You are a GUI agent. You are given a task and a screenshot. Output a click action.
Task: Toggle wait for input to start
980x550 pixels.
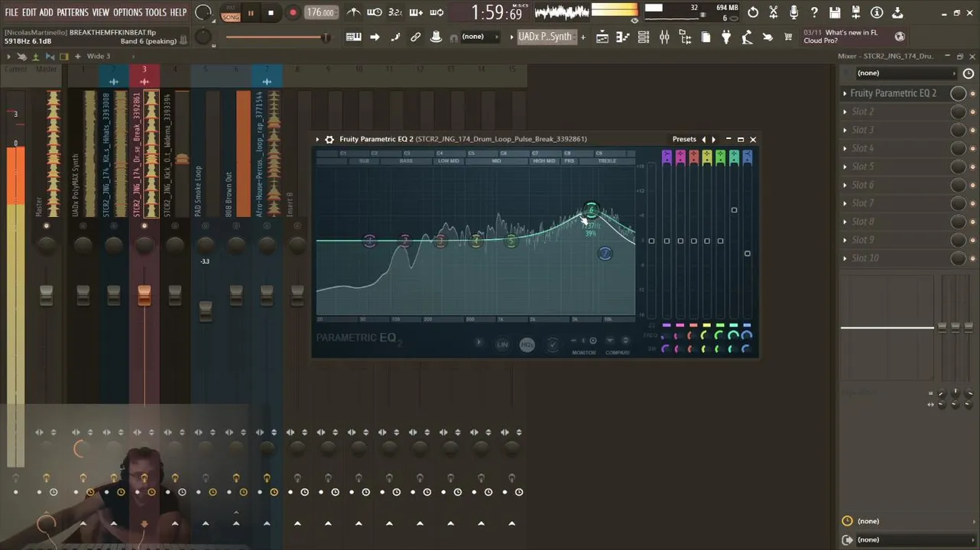pos(375,12)
